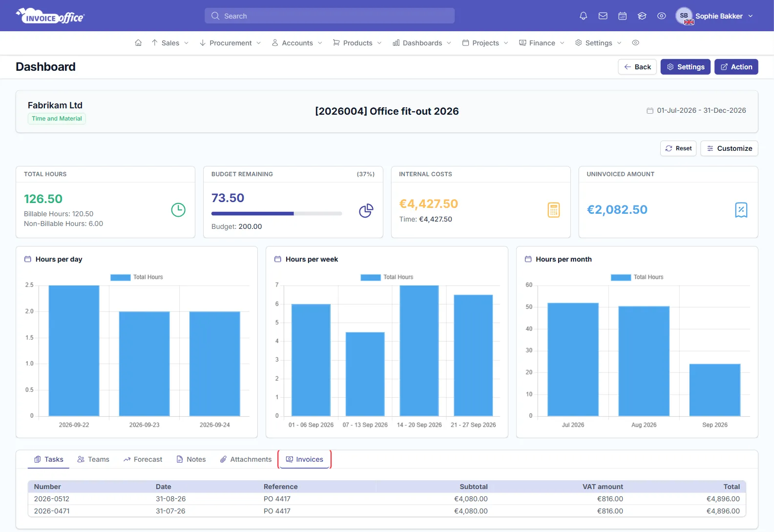
Task: Open the mail envelope icon
Action: point(603,16)
